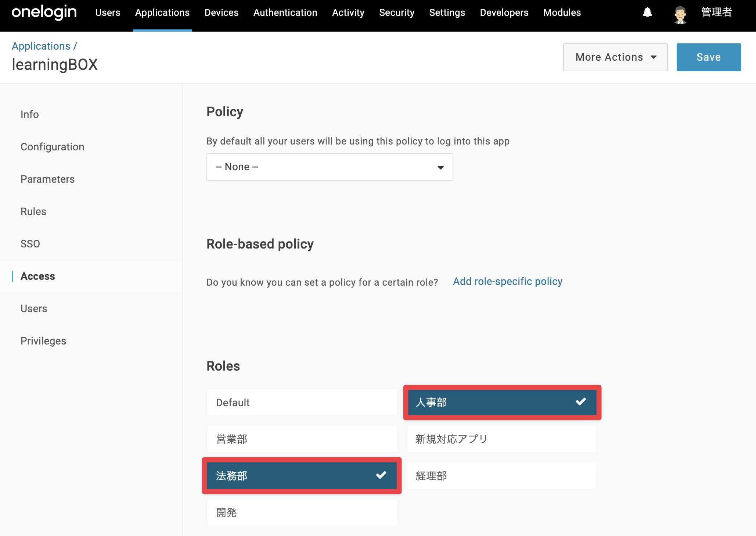756x536 pixels.
Task: Open the Developers menu
Action: coord(504,12)
